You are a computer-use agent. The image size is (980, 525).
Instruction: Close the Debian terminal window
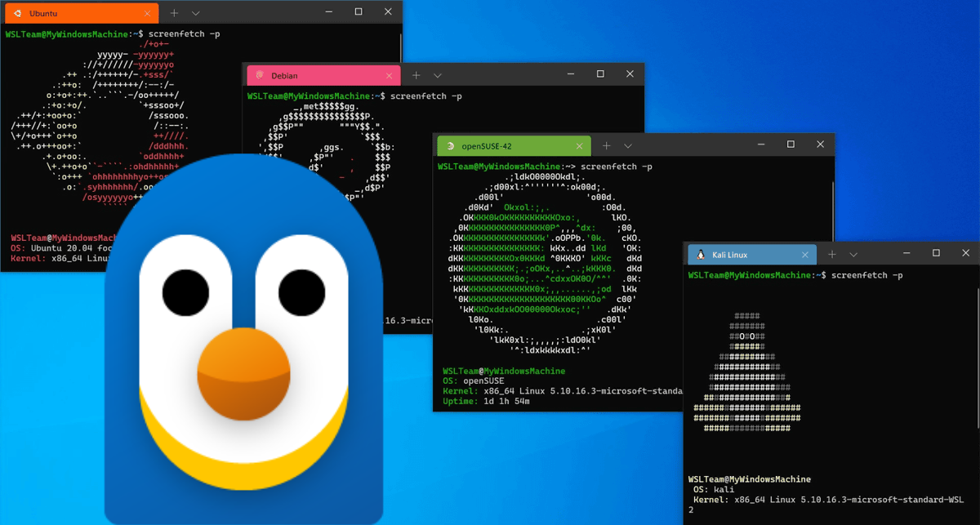click(x=630, y=74)
